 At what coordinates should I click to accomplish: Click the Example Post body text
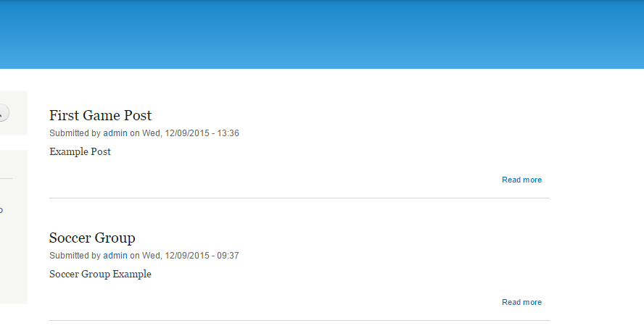click(80, 152)
